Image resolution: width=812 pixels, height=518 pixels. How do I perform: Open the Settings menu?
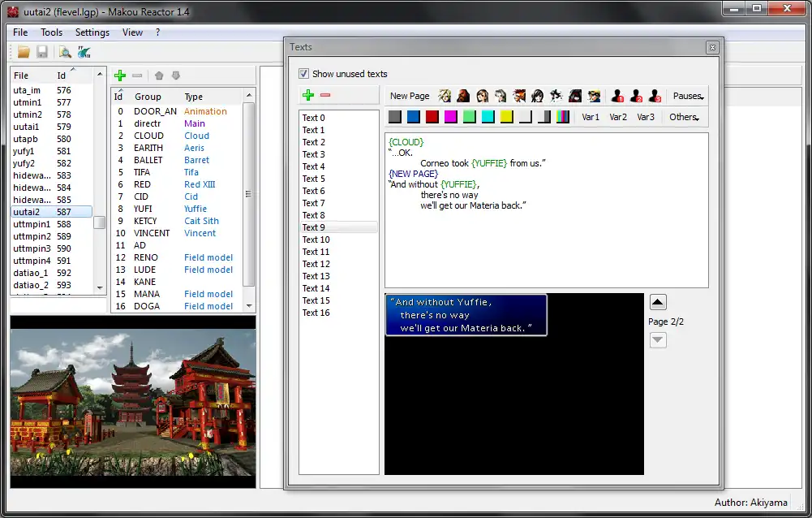[x=92, y=32]
